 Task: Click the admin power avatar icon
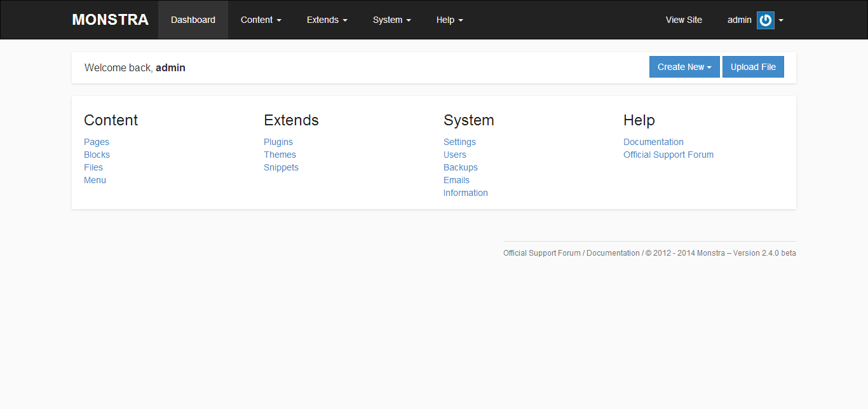coord(765,20)
